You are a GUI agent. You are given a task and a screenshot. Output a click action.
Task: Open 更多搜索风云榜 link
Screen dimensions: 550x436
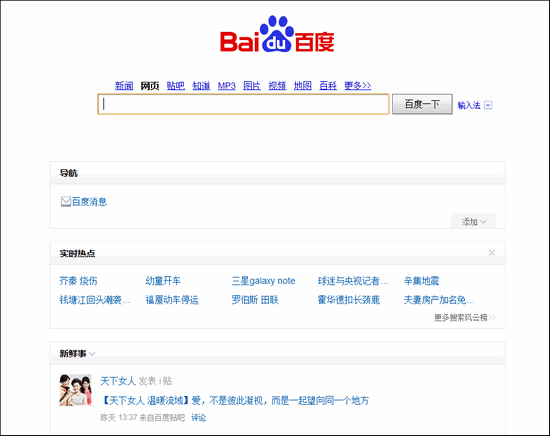(464, 317)
